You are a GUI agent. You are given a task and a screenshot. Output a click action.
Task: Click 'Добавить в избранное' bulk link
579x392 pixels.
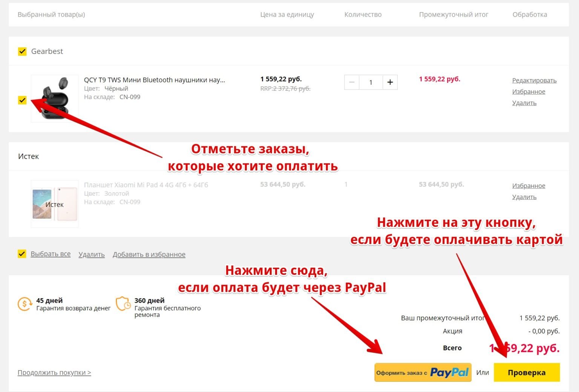click(149, 254)
